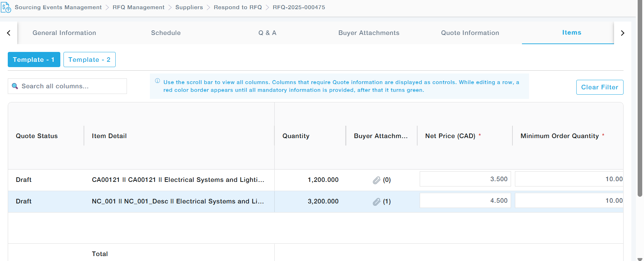The image size is (644, 261).
Task: Click the search magnifier icon
Action: coord(15,86)
